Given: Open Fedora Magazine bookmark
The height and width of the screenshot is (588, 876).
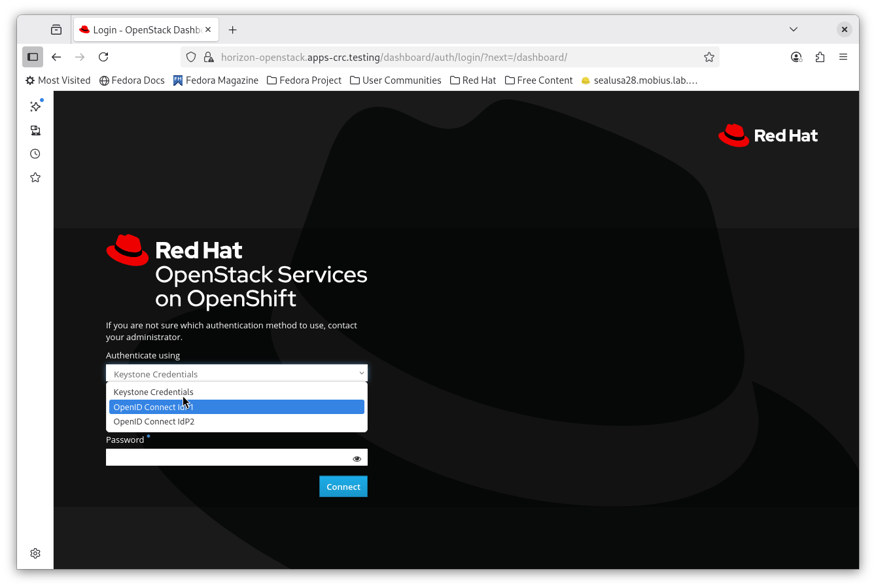Looking at the screenshot, I should [216, 80].
